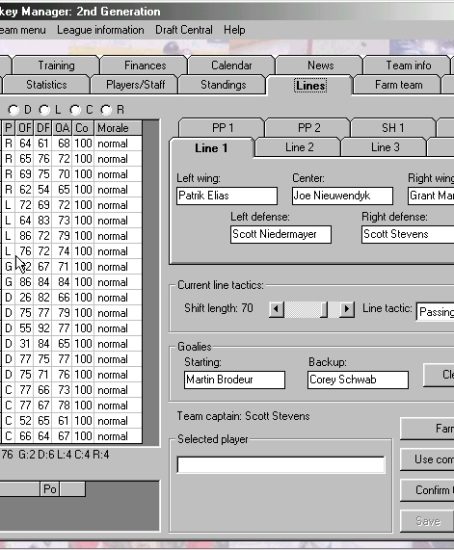The height and width of the screenshot is (550, 454).
Task: Sort by the DF column header
Action: (x=44, y=128)
